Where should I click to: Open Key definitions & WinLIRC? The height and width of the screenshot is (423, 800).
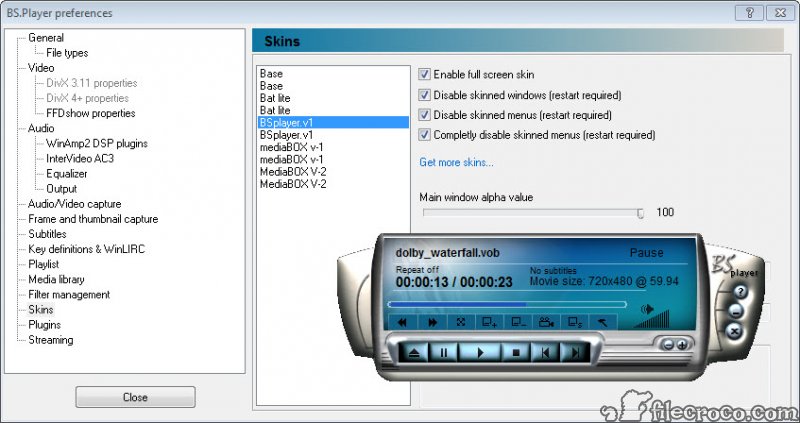(87, 249)
